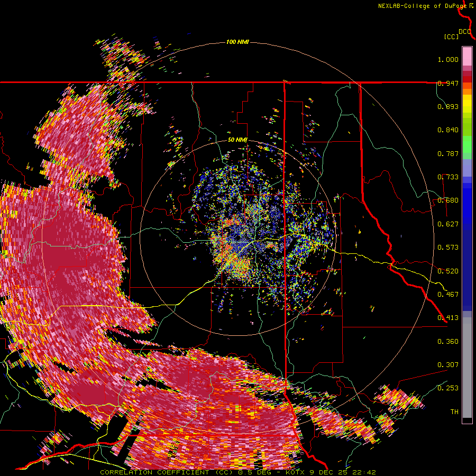Click the 0.467 scale value
The height and width of the screenshot is (476, 476).
(448, 295)
